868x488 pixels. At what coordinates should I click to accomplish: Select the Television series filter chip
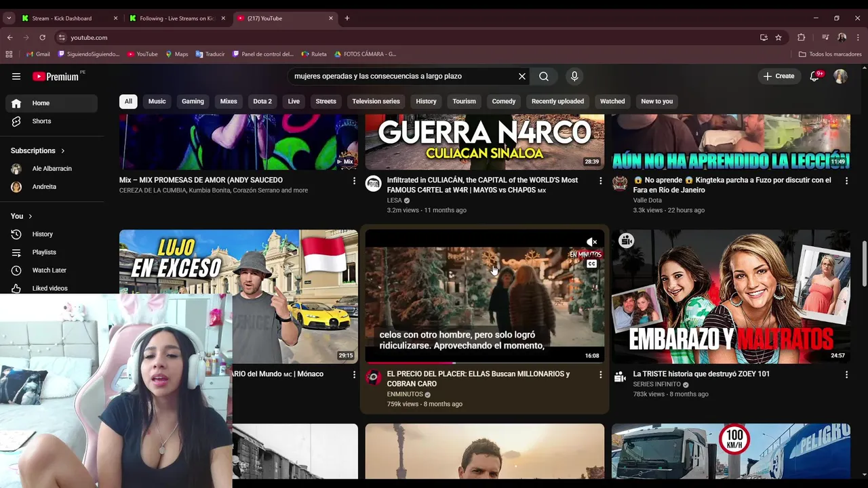376,102
